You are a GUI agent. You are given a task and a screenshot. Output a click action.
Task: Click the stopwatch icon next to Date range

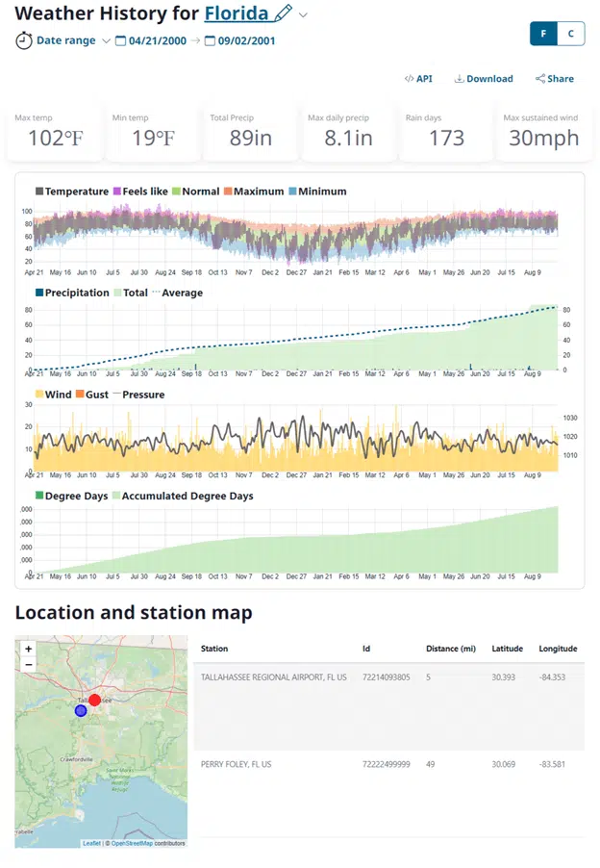click(24, 40)
